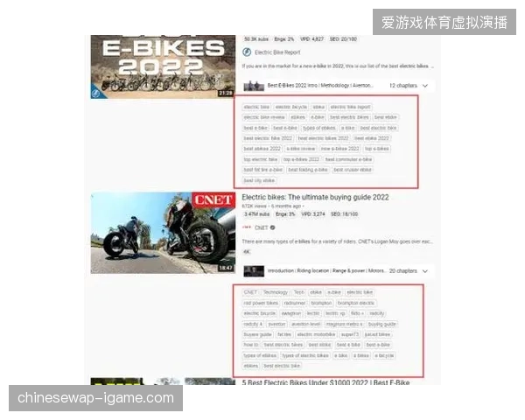Click the 'best ebike 2022' tag

click(x=372, y=138)
